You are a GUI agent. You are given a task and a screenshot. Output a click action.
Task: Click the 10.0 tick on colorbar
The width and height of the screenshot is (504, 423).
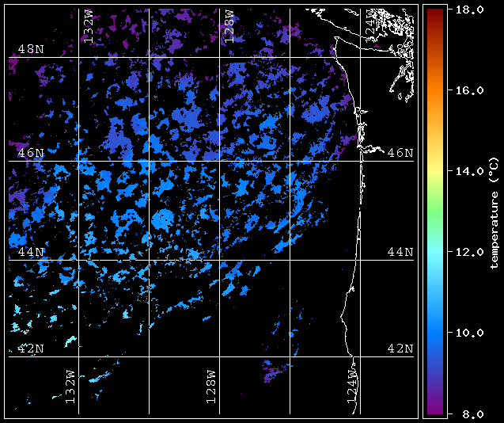coord(470,333)
